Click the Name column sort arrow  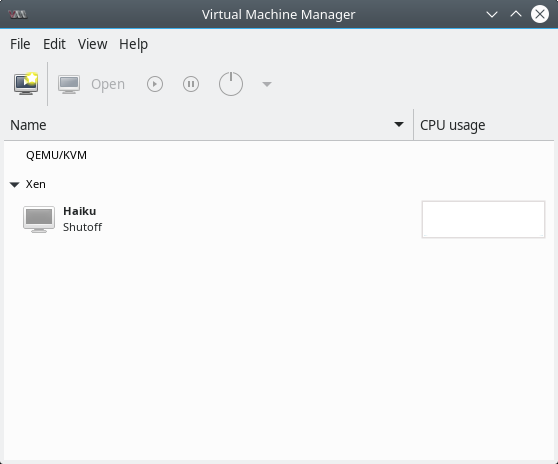[x=399, y=125]
